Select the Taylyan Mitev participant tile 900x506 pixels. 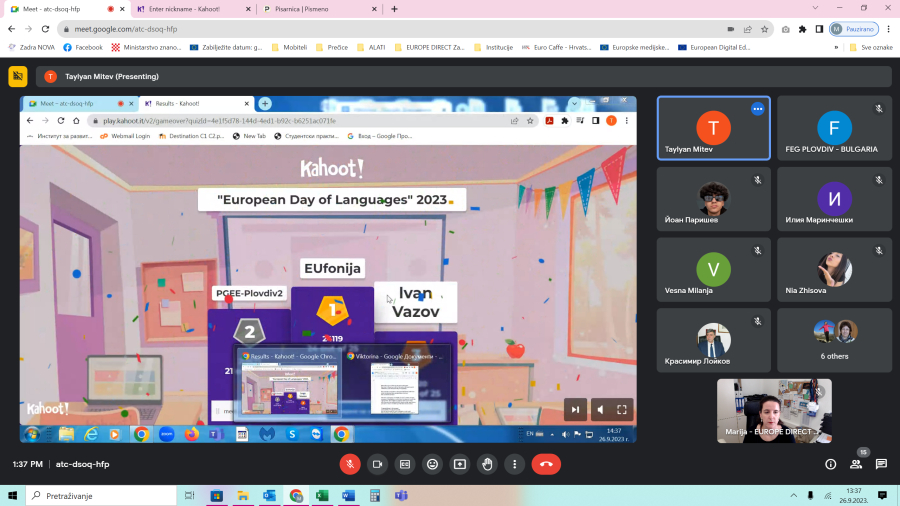click(713, 128)
